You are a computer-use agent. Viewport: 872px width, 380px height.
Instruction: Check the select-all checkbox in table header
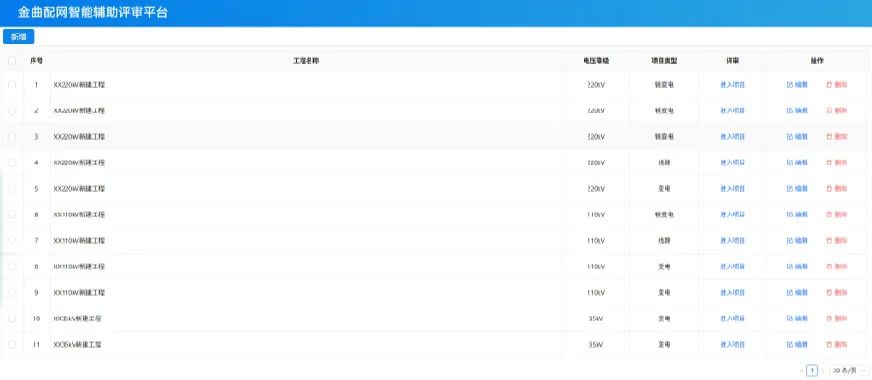click(12, 61)
